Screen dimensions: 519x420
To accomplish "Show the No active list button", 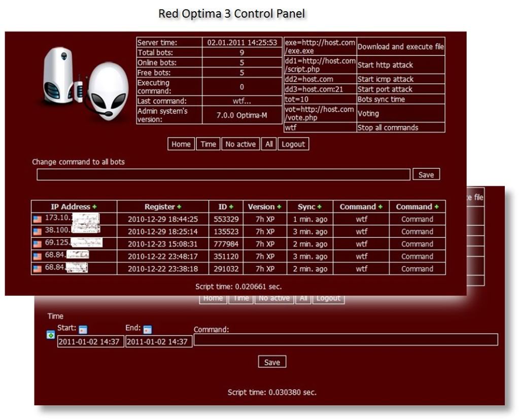I will (x=240, y=144).
